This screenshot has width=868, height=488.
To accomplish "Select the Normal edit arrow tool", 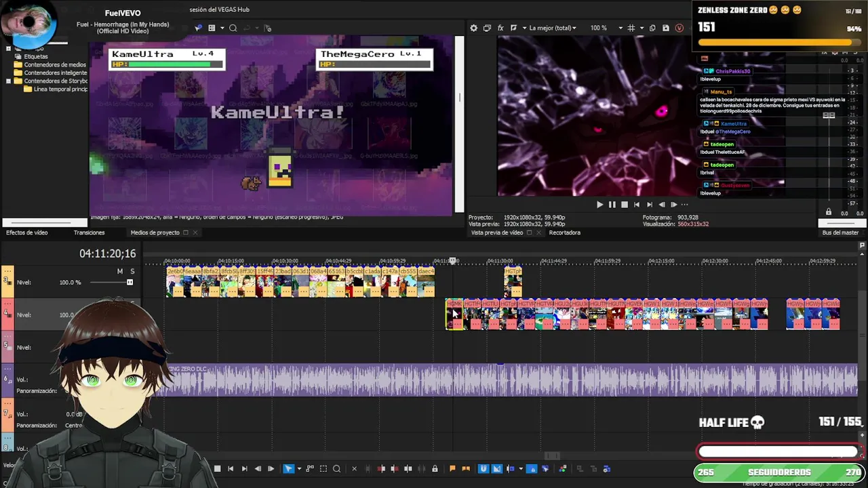I will (x=288, y=468).
